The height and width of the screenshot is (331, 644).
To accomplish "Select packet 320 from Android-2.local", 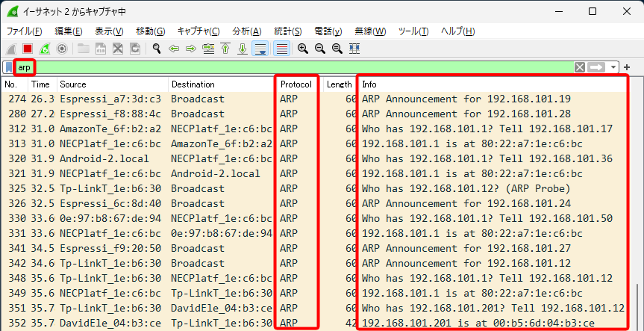I will click(x=315, y=158).
